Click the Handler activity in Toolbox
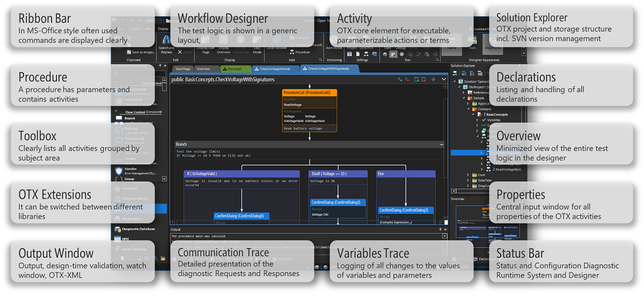The height and width of the screenshot is (297, 644). tap(135, 170)
